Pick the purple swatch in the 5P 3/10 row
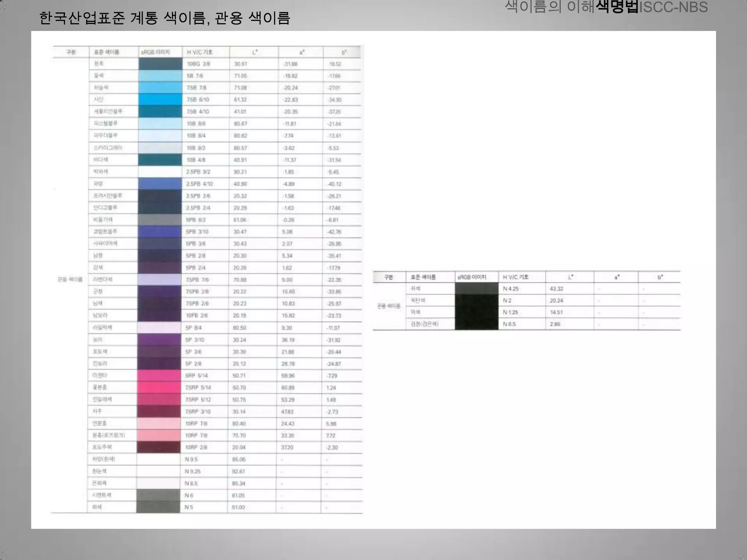Viewport: 747px width, 560px height. click(159, 340)
